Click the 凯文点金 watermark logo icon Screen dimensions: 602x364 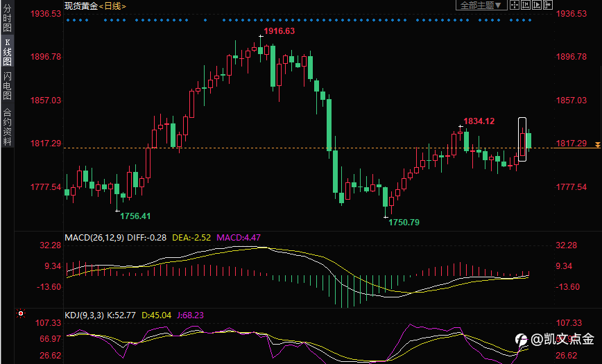point(522,340)
